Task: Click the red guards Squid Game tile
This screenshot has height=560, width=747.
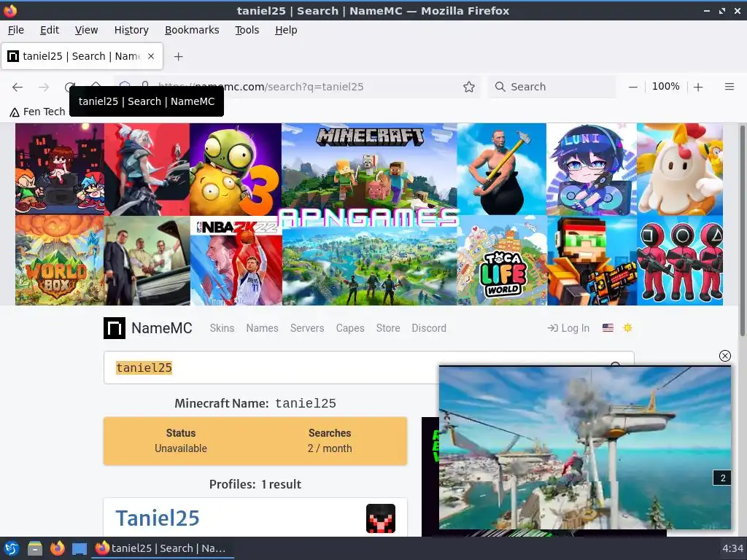Action: [680, 260]
